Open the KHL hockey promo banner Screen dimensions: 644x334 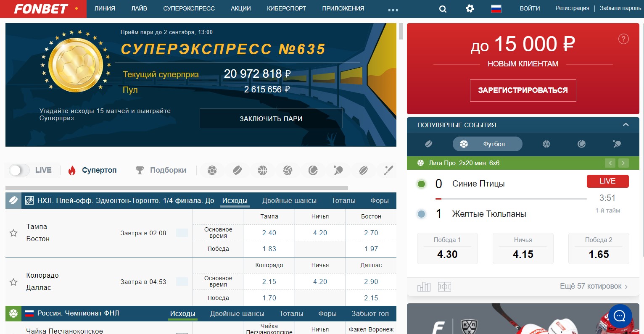click(x=523, y=319)
